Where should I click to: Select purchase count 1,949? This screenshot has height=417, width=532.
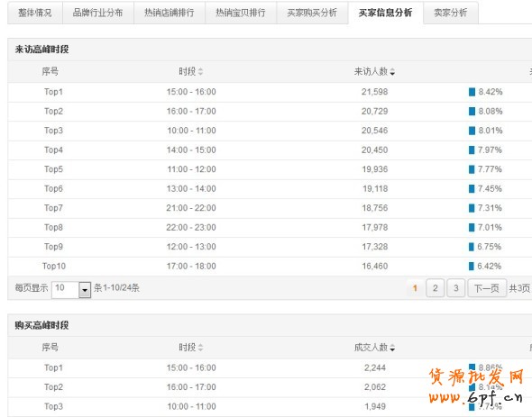[x=375, y=406]
